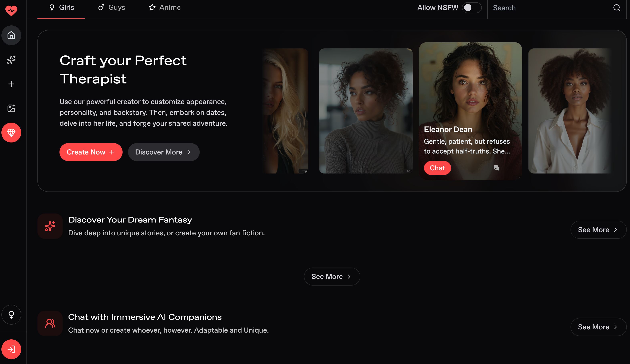Screen dimensions: 630x364
Task: Open the Home sidebar icon
Action: pyautogui.click(x=11, y=35)
